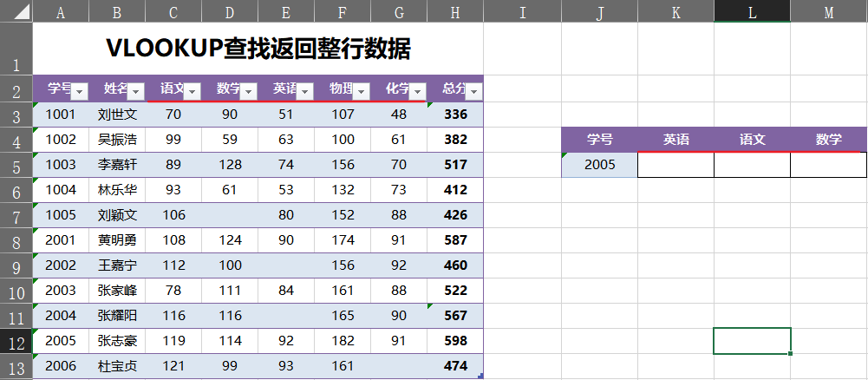Click the lookup table header 学号 in column J

[x=599, y=140]
